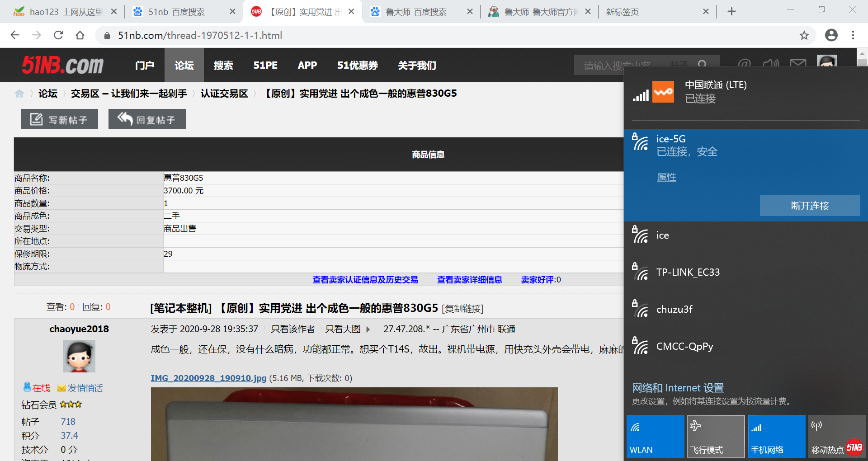The height and width of the screenshot is (461, 868).
Task: Click the chaoyue2018 username link
Action: tap(79, 329)
